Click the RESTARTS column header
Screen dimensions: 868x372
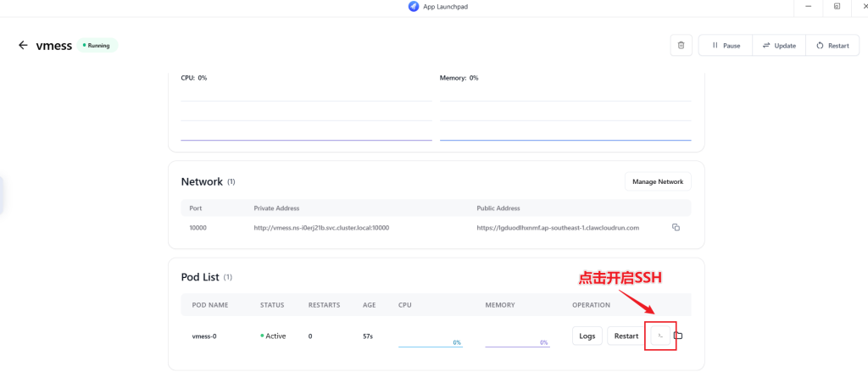pos(325,305)
